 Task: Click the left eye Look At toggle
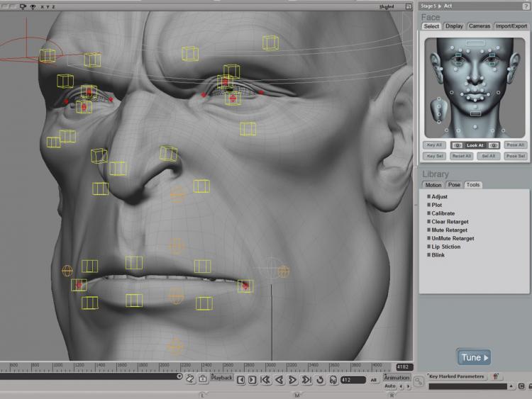point(457,145)
